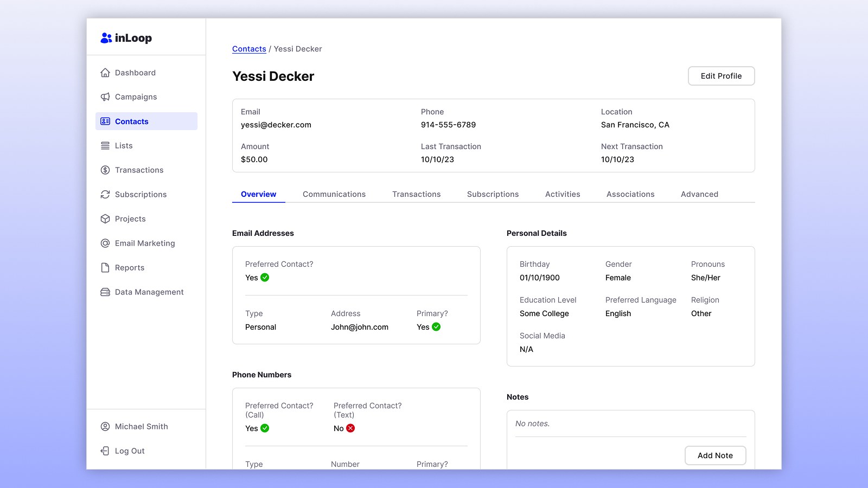Open the Transactions tab in profile

(x=417, y=194)
